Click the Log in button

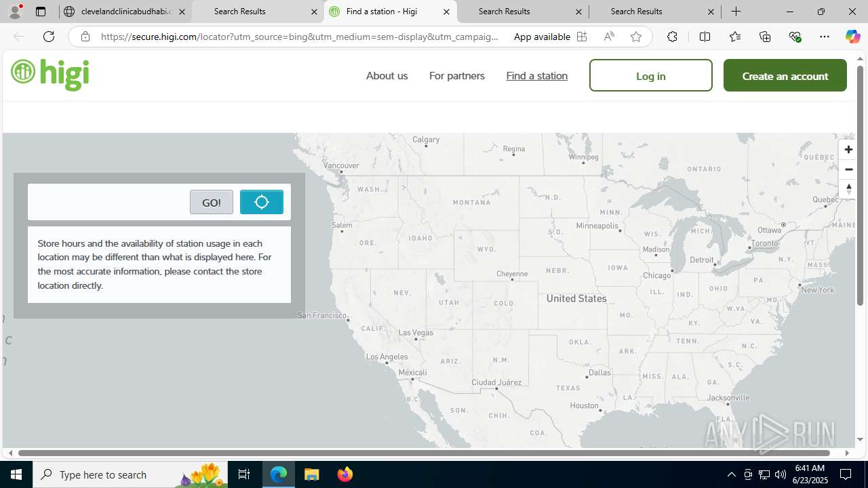click(651, 75)
